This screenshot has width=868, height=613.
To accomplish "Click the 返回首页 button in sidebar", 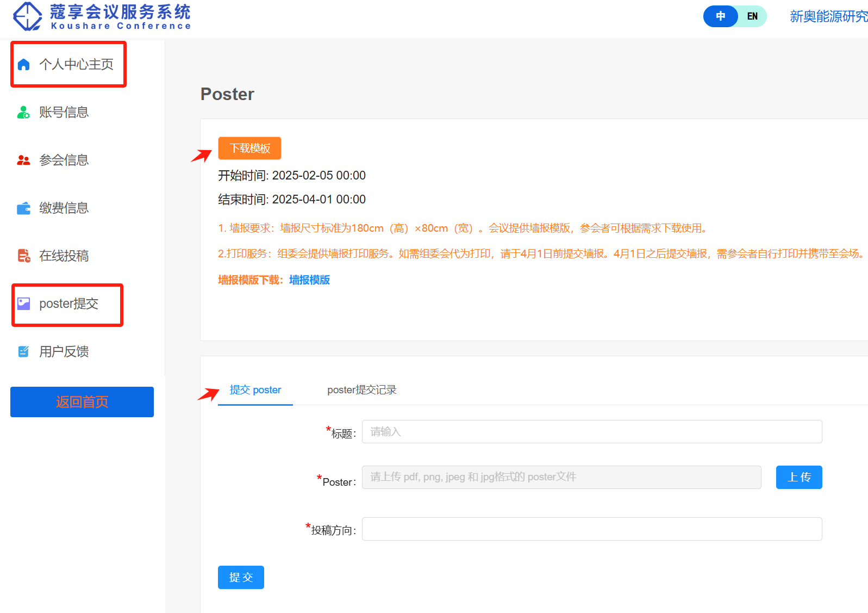I will click(x=82, y=402).
